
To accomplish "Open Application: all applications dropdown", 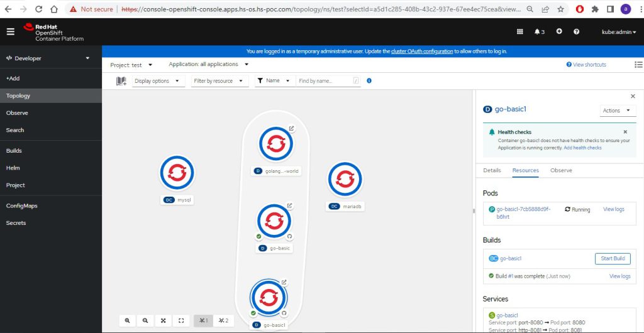I will pos(209,64).
